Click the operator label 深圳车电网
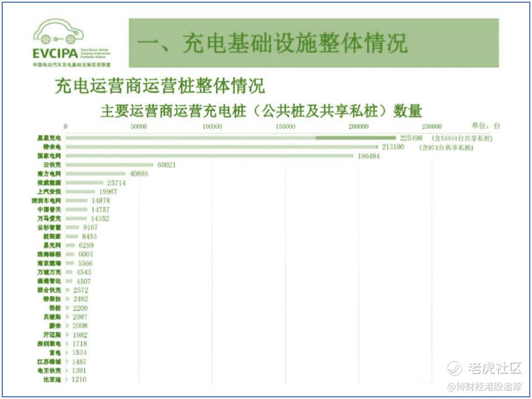 (46, 200)
